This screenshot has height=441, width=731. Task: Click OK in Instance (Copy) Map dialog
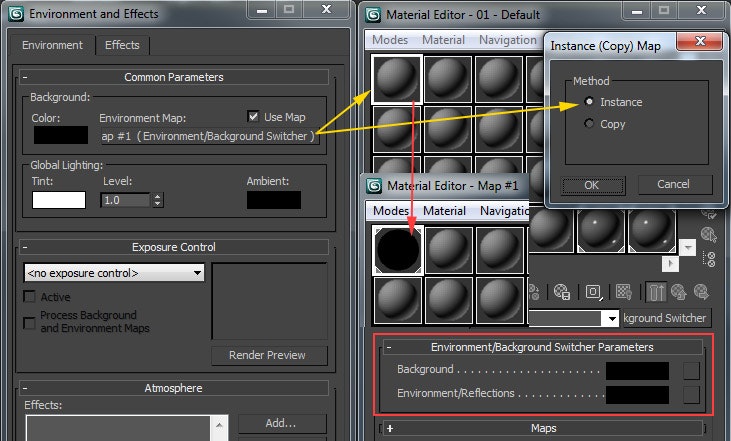pos(591,185)
